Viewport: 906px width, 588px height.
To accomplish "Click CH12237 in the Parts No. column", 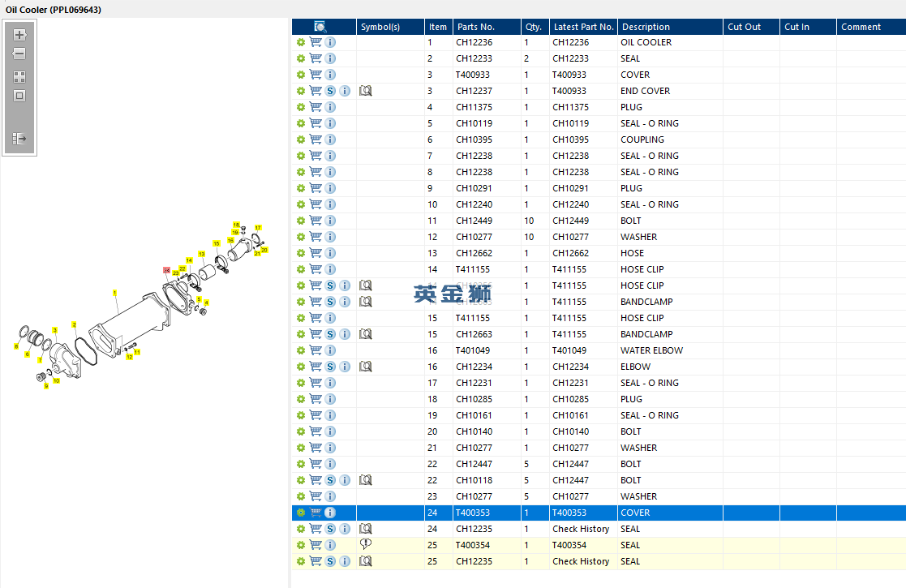I will pos(474,91).
